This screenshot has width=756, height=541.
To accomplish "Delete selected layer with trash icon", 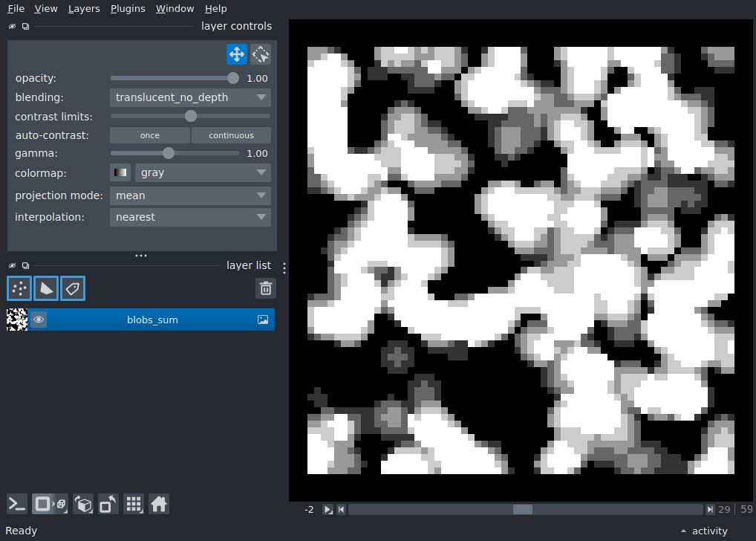I will coord(266,288).
